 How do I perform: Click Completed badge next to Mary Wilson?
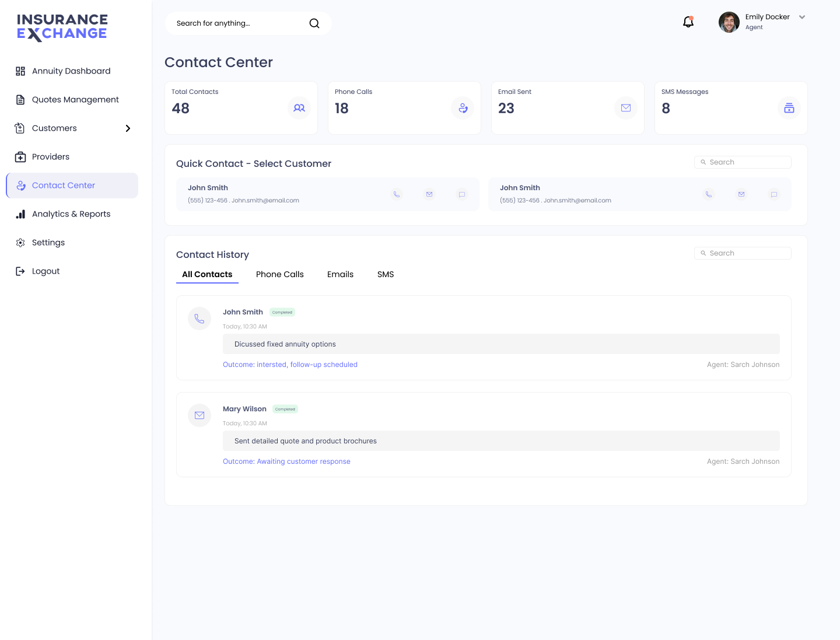[285, 409]
